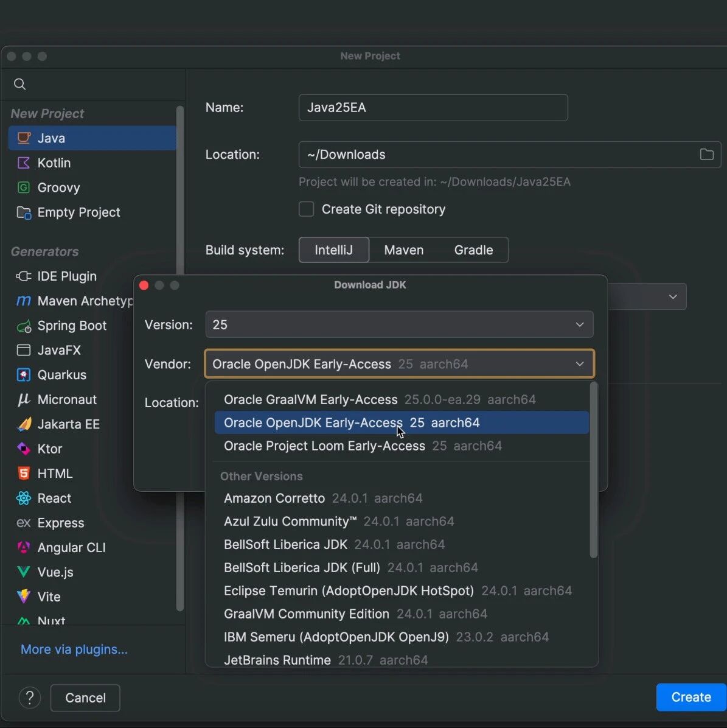Open the IDE Plugin generator icon
Image resolution: width=727 pixels, height=728 pixels.
[x=24, y=276]
